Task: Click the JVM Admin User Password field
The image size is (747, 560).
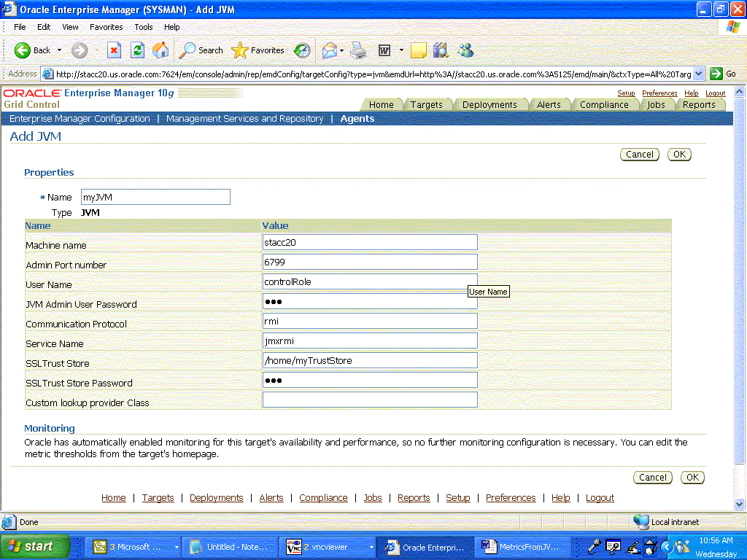Action: tap(370, 301)
